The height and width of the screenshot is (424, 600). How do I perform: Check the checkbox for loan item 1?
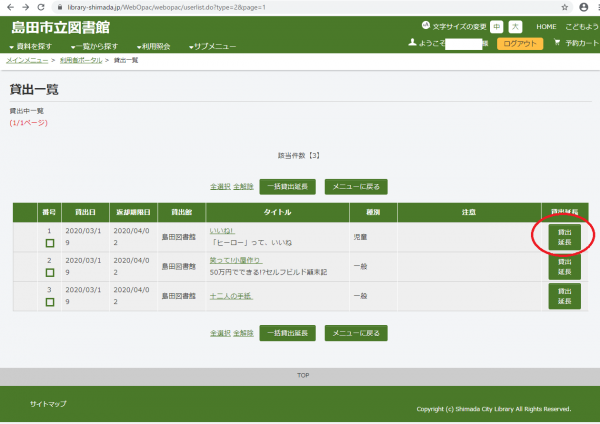click(49, 244)
